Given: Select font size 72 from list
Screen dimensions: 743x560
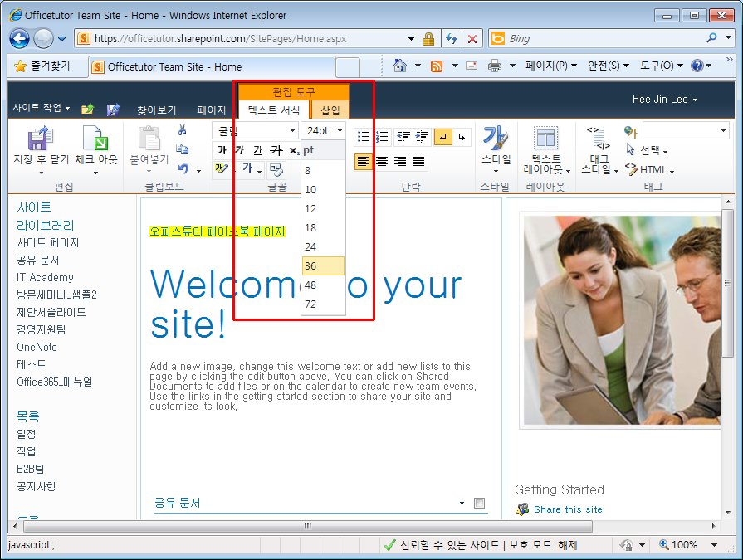Looking at the screenshot, I should coord(323,304).
